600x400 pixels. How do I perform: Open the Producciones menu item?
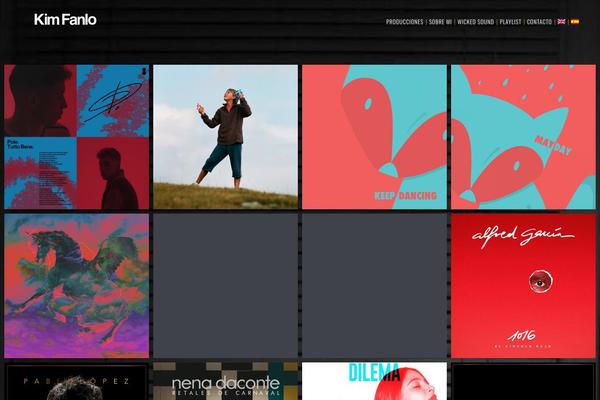pyautogui.click(x=404, y=22)
